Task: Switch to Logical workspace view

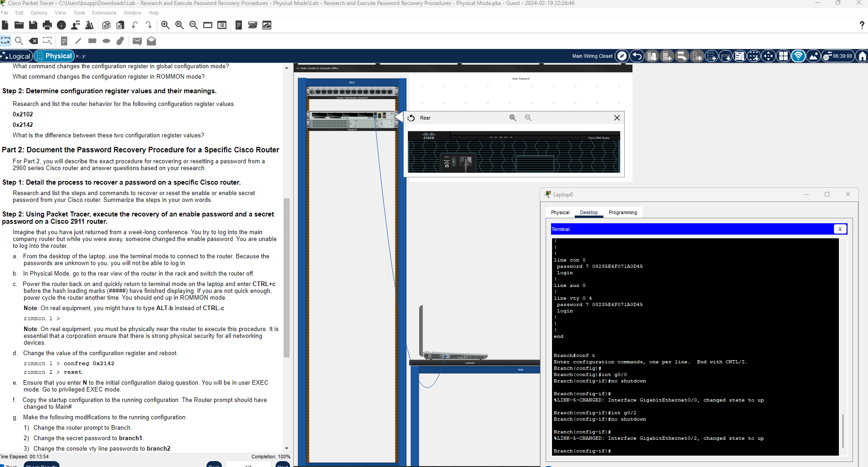Action: click(16, 56)
